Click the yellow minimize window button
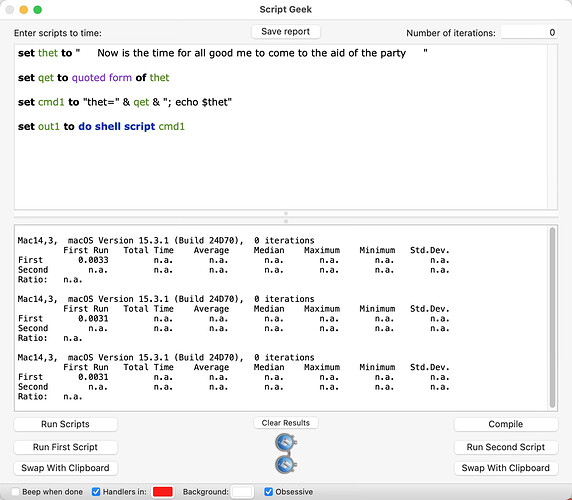This screenshot has width=572, height=500. 24,10
